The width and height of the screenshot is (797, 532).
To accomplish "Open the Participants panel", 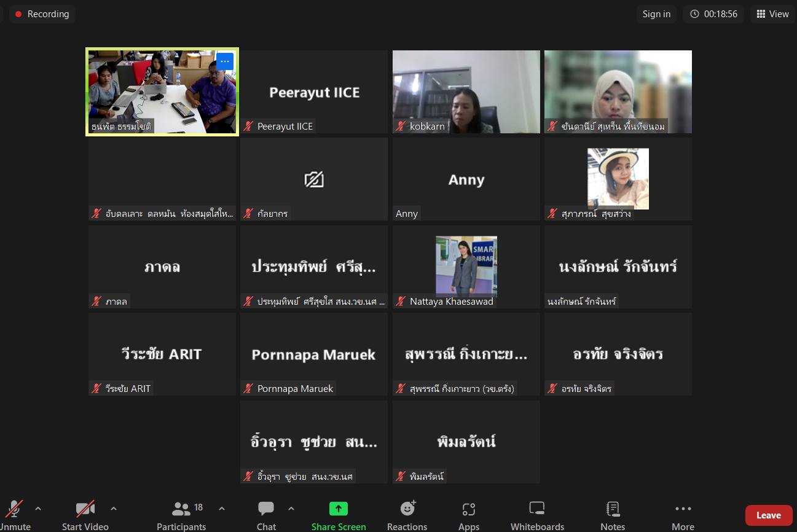I will pyautogui.click(x=181, y=515).
